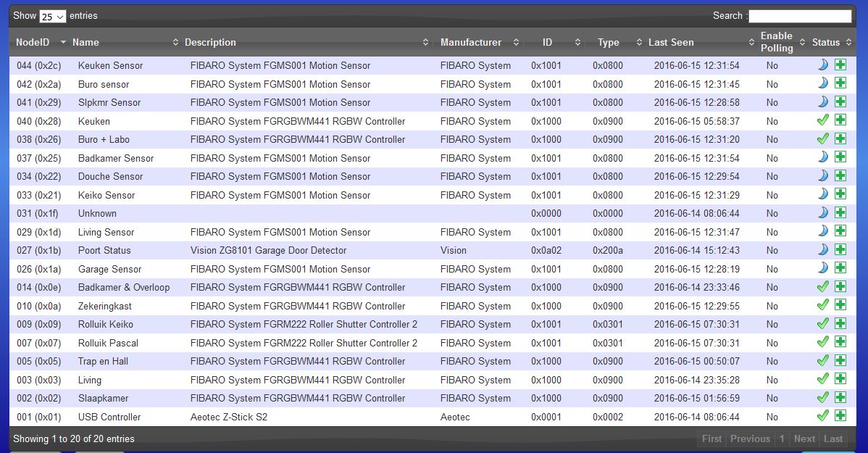Click plus icon for Rolluik Pascal row
Image resolution: width=868 pixels, height=453 pixels.
(840, 341)
